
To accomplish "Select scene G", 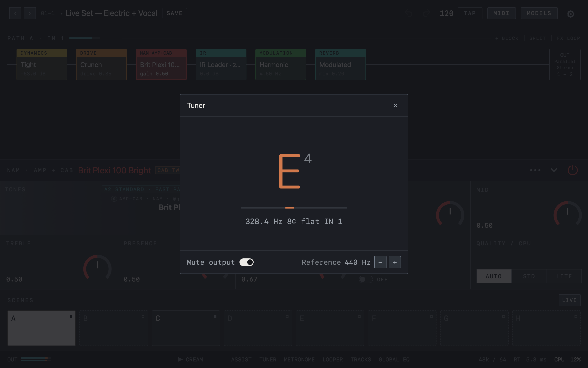I will tap(474, 328).
